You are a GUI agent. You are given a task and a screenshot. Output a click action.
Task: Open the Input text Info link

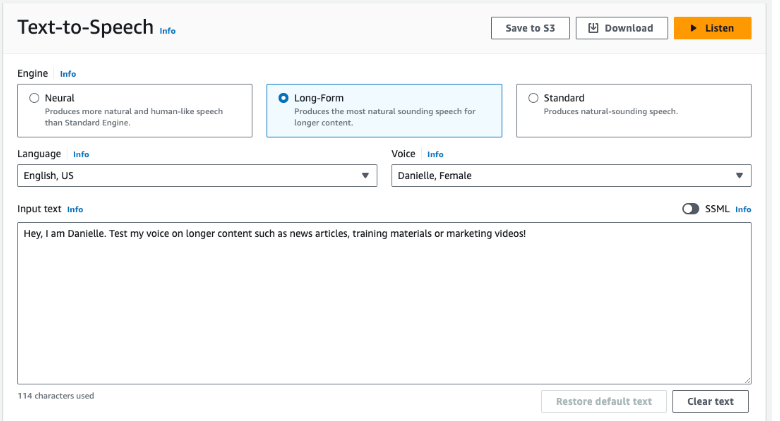click(x=75, y=209)
